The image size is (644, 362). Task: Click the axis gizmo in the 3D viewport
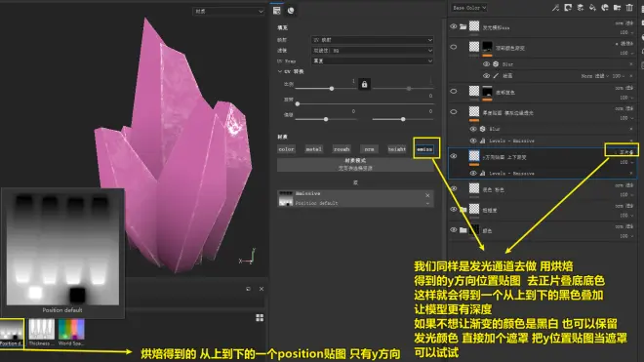[248, 256]
